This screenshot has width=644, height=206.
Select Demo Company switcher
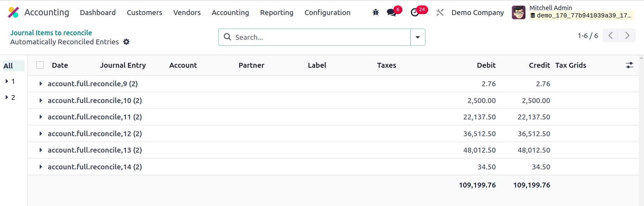point(477,13)
